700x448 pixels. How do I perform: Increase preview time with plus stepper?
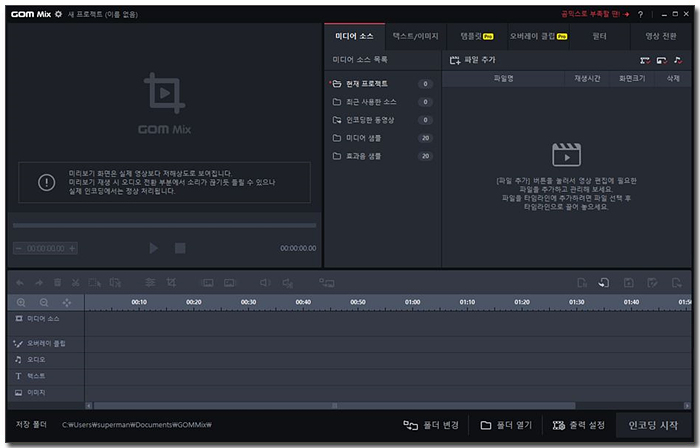coord(72,249)
